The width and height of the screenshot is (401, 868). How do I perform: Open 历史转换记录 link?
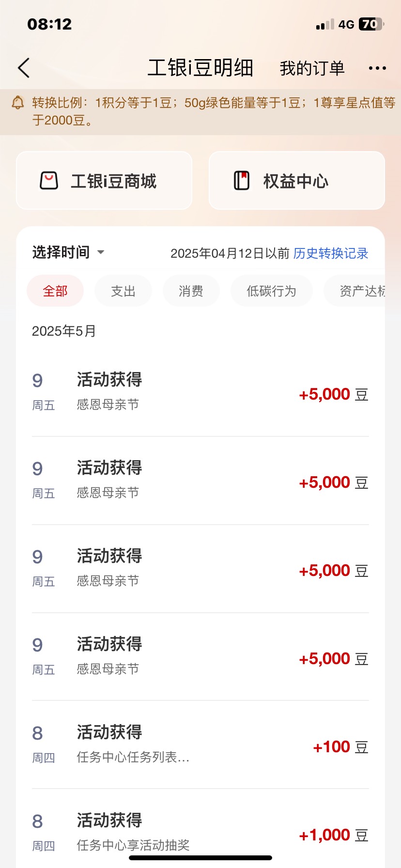pyautogui.click(x=331, y=253)
